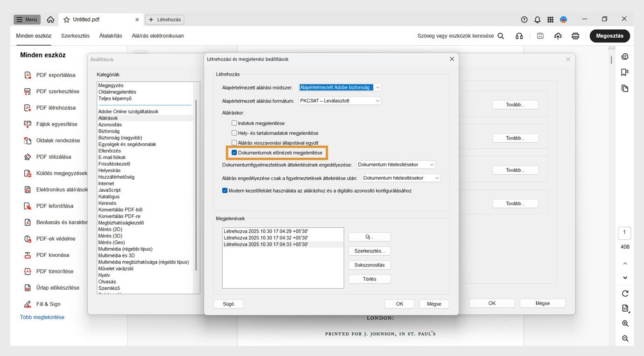Toggle Modern kezelőfelület használata checkbox

[225, 190]
